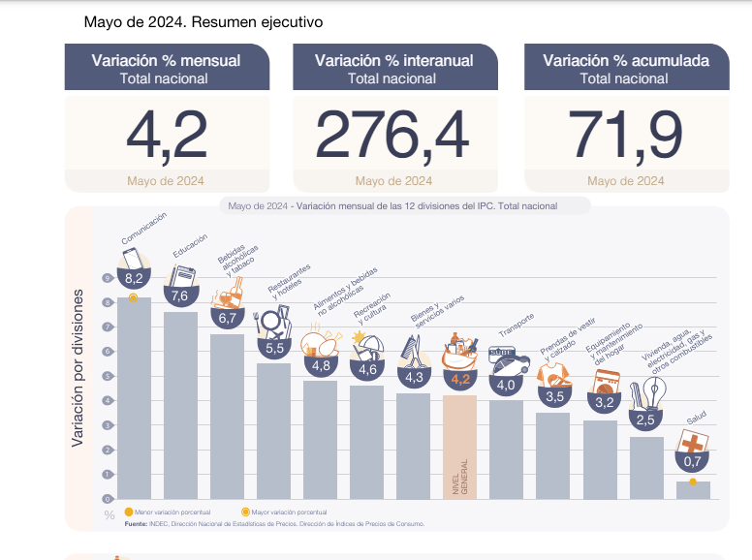The height and width of the screenshot is (560, 752).
Task: Click the Salud medical cross icon
Action: tap(692, 445)
